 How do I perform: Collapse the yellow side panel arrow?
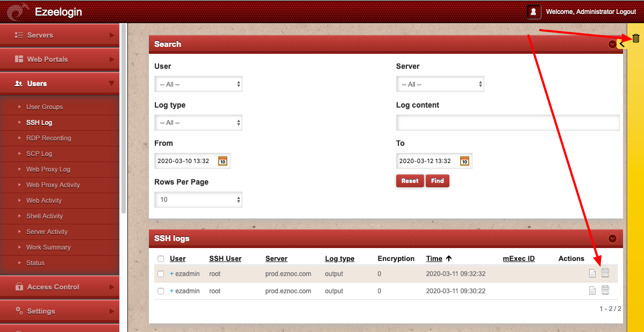622,43
